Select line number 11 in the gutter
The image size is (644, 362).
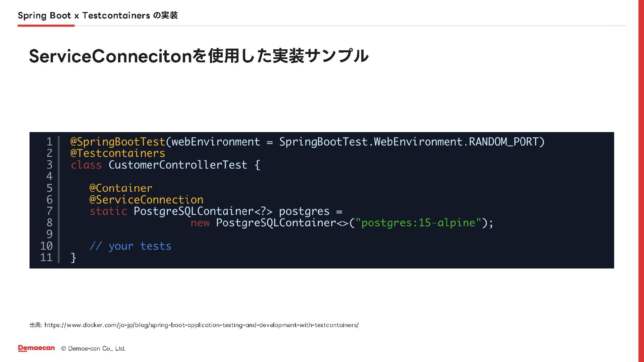point(46,257)
